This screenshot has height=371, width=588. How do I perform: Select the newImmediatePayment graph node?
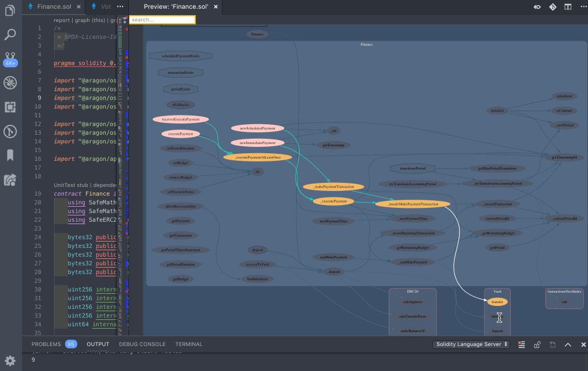point(257,143)
